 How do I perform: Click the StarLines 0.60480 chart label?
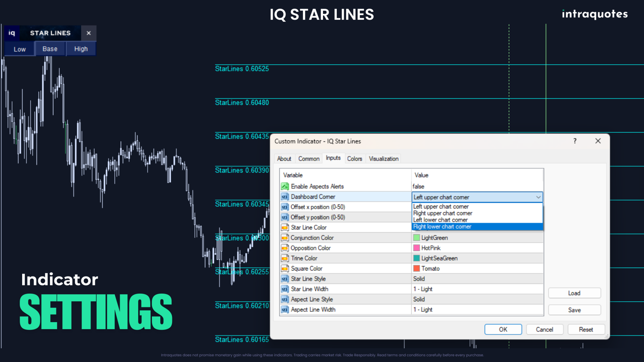(x=242, y=103)
